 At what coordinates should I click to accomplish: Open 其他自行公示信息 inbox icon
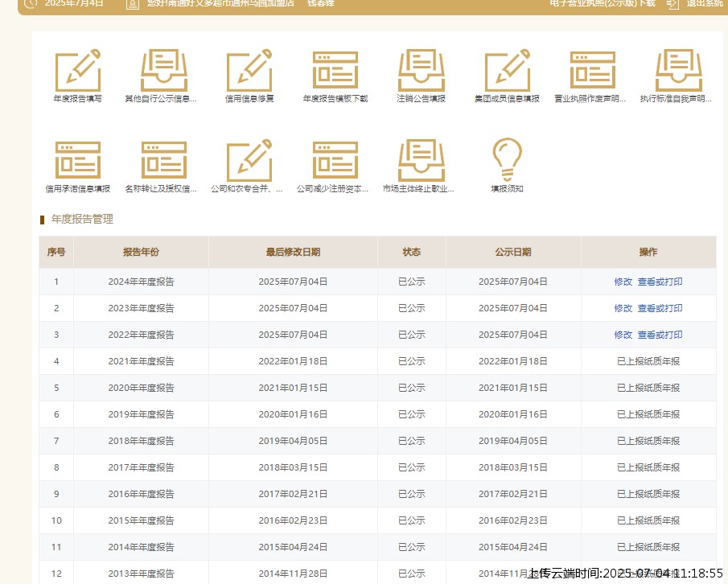(x=164, y=71)
